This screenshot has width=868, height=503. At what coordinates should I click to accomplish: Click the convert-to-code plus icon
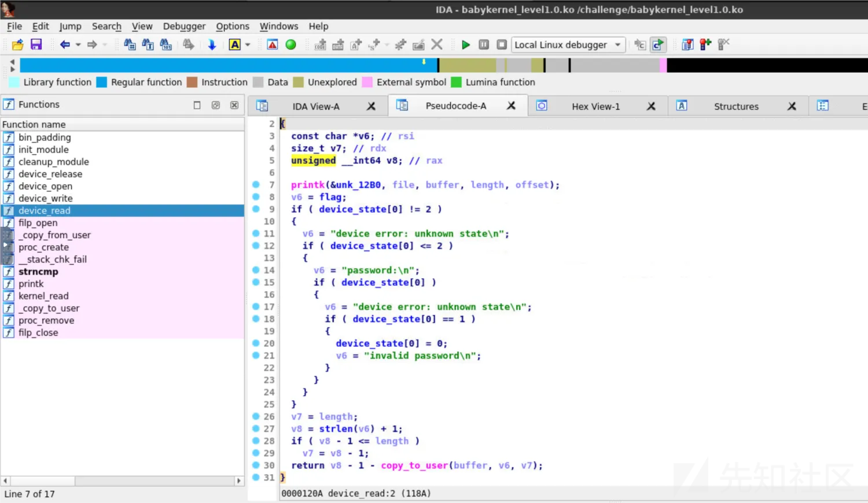pyautogui.click(x=320, y=45)
